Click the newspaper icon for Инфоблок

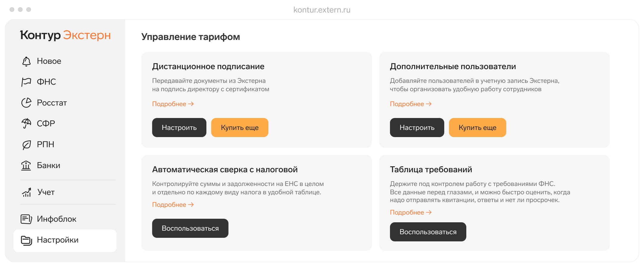[26, 219]
